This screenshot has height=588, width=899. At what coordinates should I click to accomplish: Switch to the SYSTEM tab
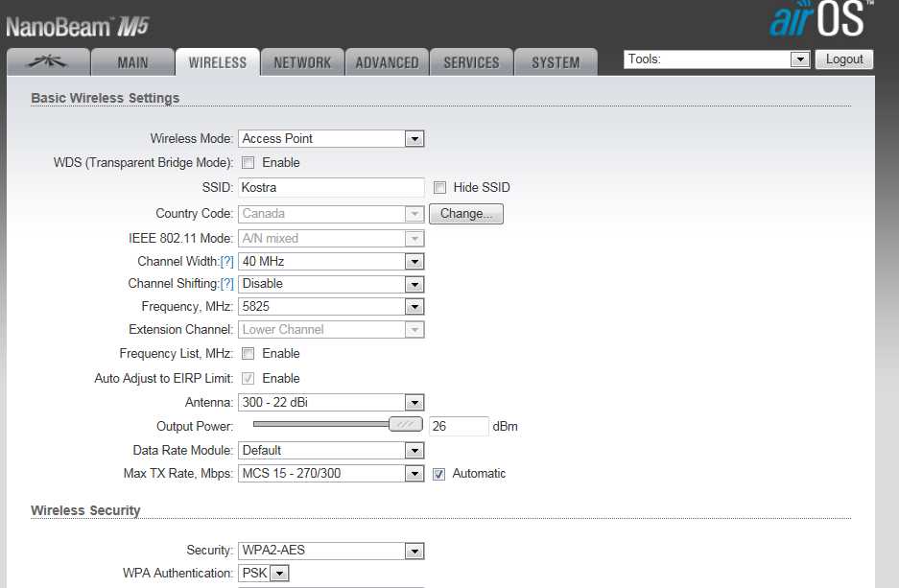pos(556,62)
